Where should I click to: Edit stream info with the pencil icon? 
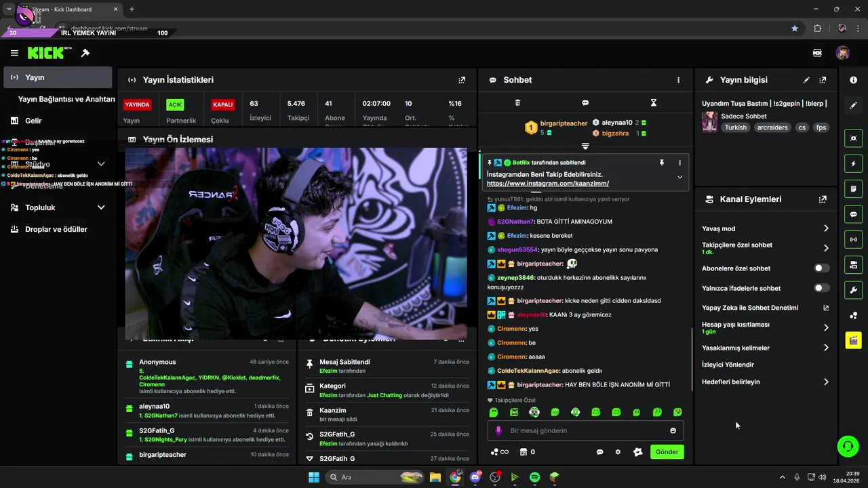(806, 80)
